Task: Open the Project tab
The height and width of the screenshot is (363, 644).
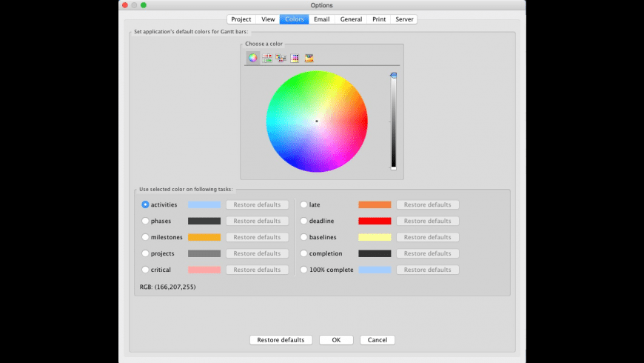Action: tap(241, 19)
